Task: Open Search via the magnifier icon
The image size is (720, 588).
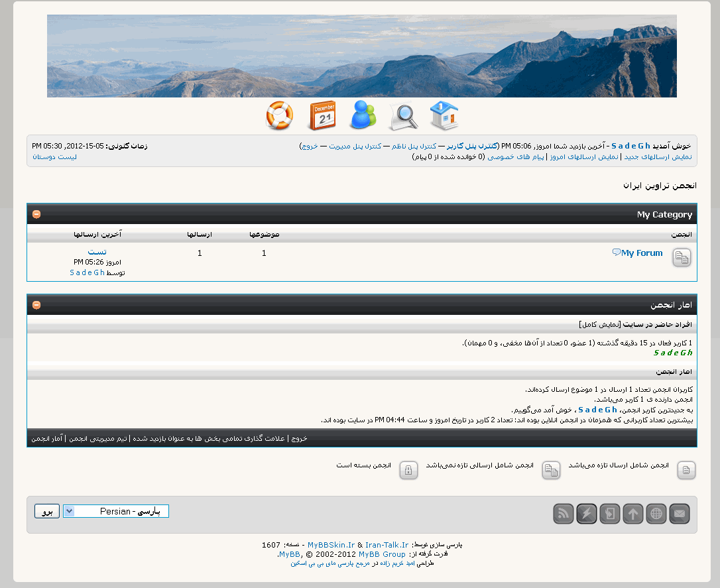Action: [x=403, y=116]
